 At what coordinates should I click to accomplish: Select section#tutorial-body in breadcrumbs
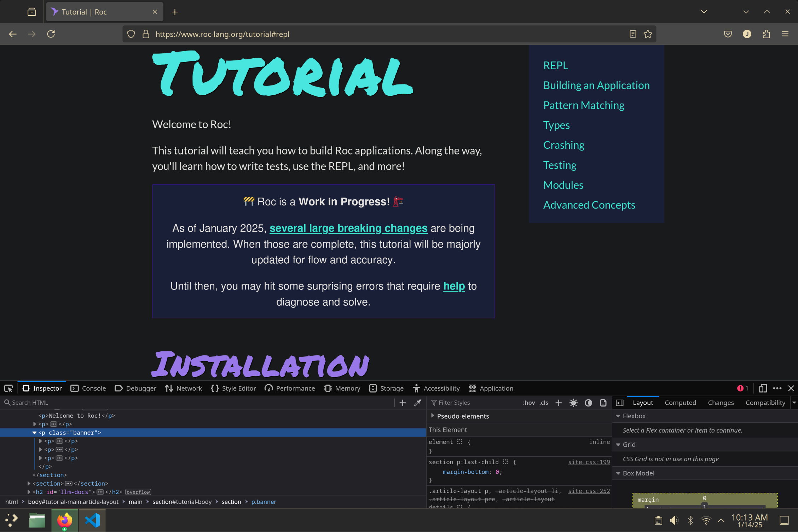(x=182, y=502)
